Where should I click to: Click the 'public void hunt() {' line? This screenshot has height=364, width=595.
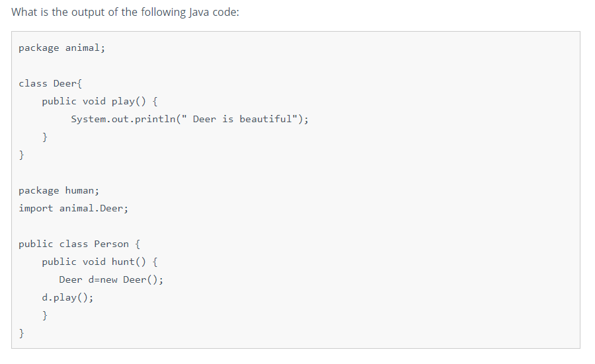click(100, 262)
